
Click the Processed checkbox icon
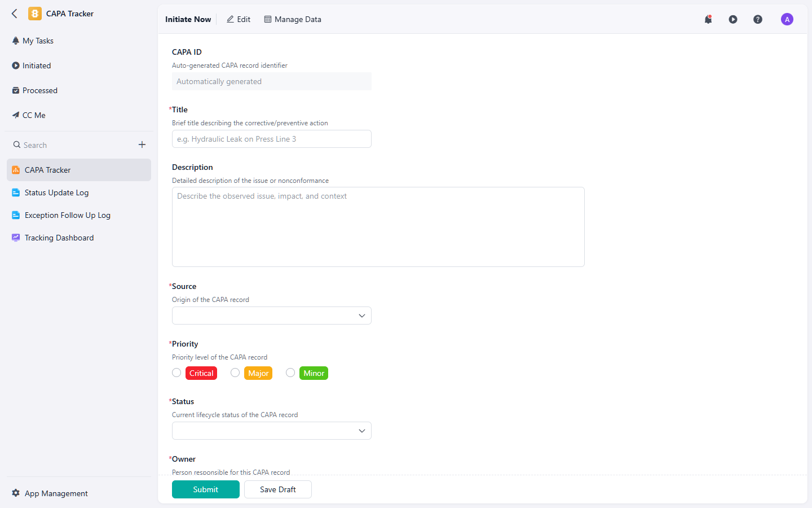[16, 90]
